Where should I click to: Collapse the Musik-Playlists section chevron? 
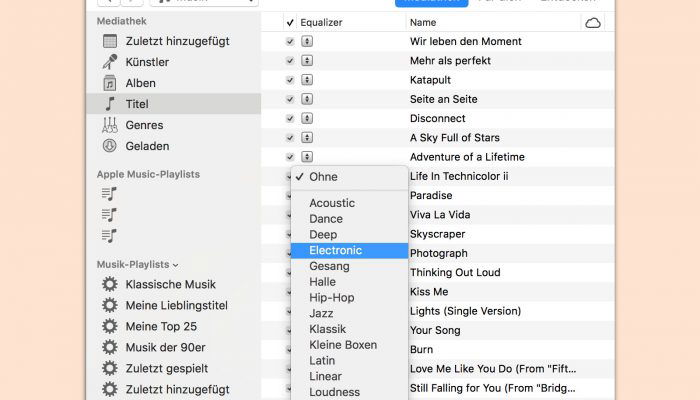pos(175,265)
